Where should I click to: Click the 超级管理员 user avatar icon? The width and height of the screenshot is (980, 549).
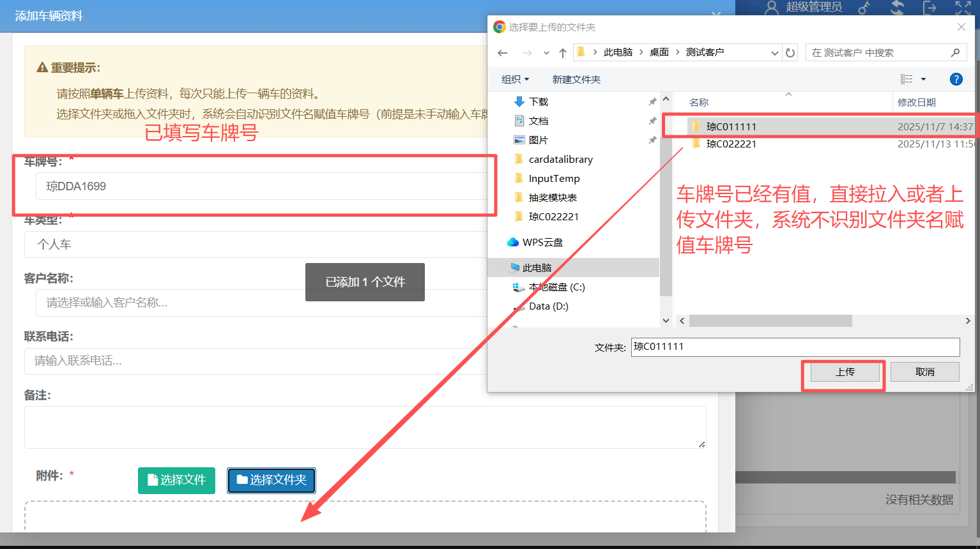[771, 8]
